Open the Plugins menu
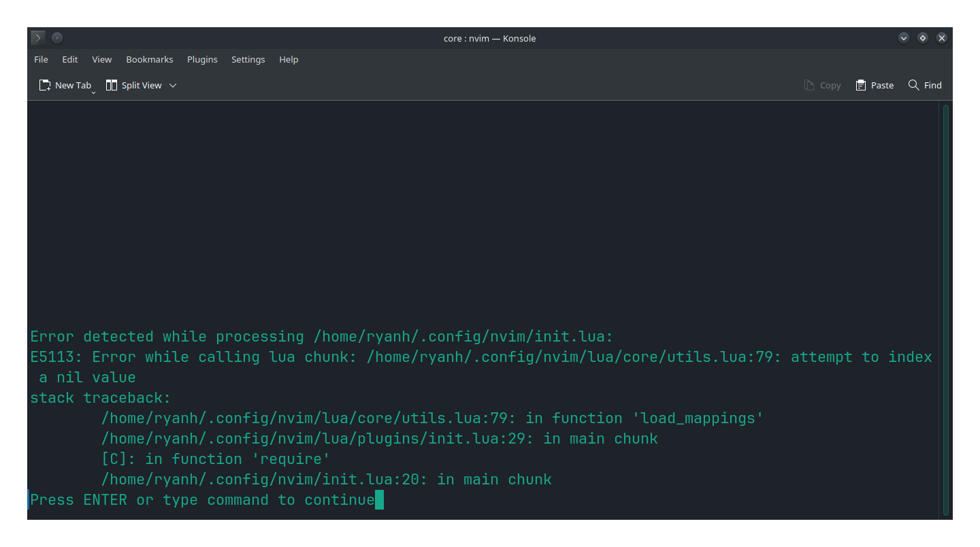The width and height of the screenshot is (980, 547). pyautogui.click(x=202, y=59)
